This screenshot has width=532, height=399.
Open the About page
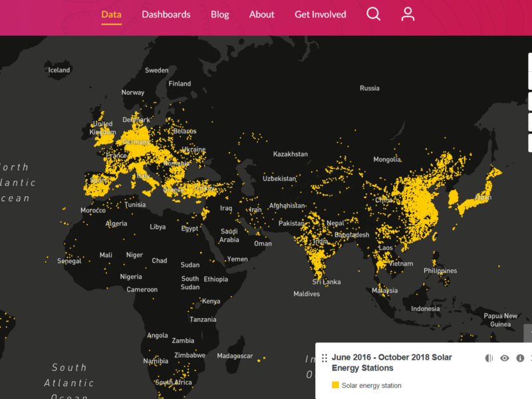click(x=261, y=15)
